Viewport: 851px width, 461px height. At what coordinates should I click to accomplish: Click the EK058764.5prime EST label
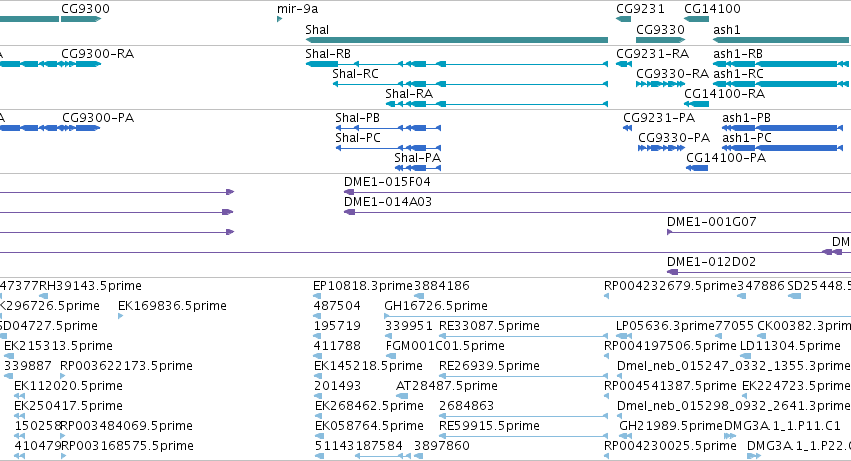pos(369,426)
